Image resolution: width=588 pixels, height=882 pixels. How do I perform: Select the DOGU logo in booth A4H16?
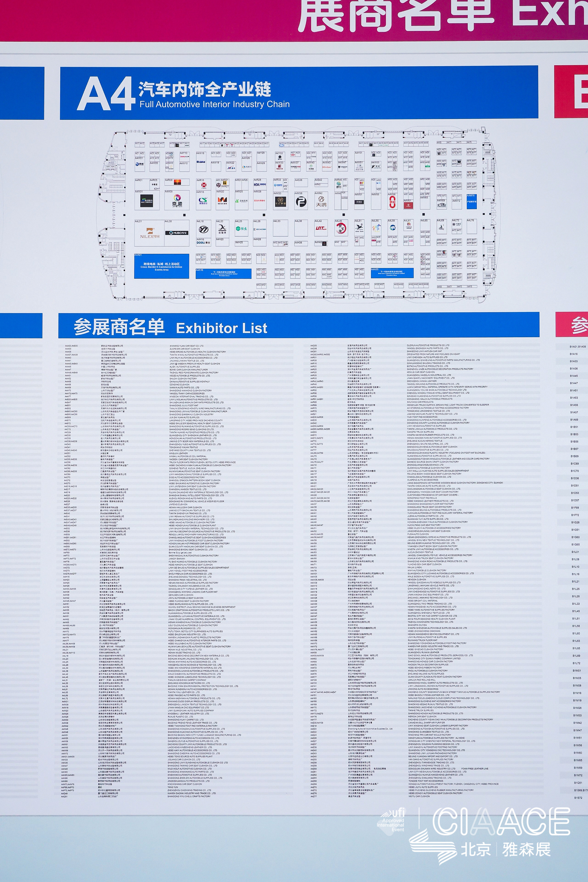point(203,243)
